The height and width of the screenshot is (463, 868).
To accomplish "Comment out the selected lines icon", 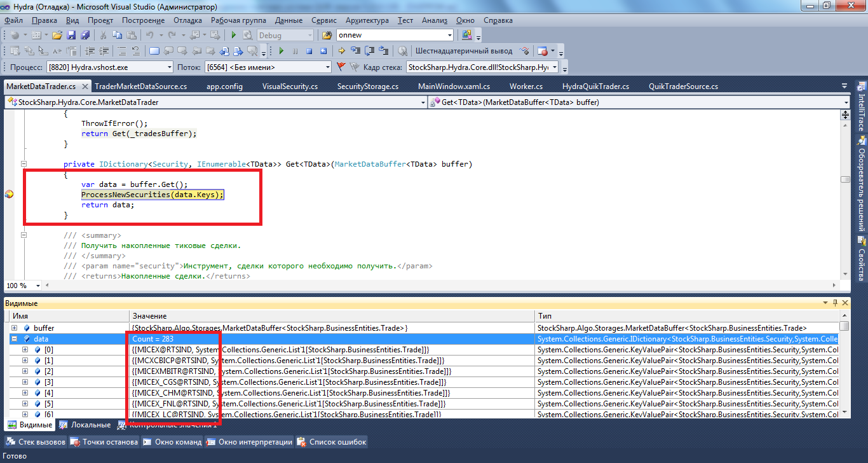I will tap(122, 51).
